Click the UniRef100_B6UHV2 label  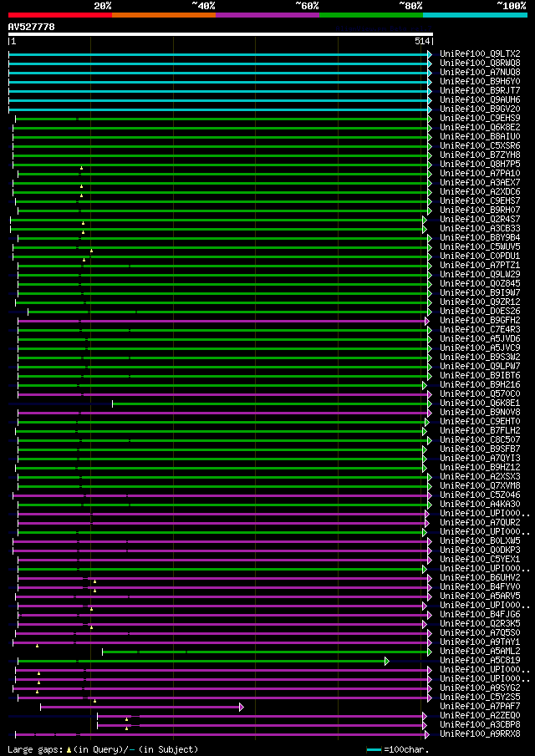pyautogui.click(x=480, y=577)
